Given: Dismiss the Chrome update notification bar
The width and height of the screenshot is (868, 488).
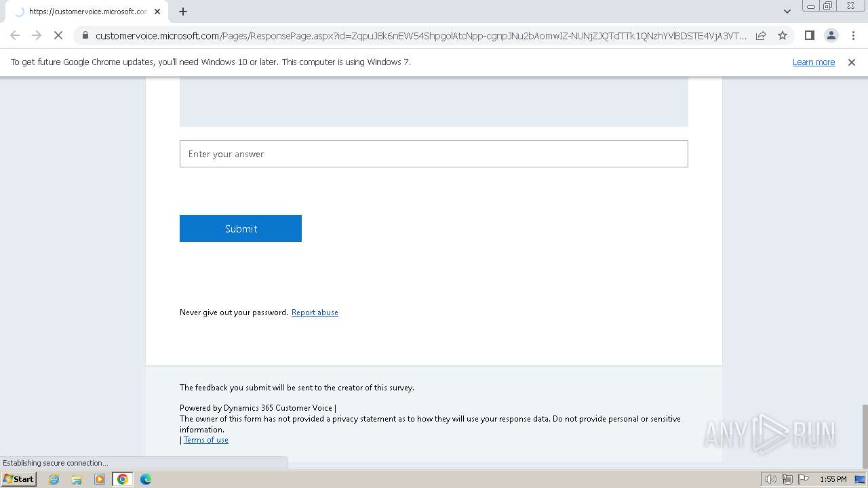Looking at the screenshot, I should (x=852, y=62).
